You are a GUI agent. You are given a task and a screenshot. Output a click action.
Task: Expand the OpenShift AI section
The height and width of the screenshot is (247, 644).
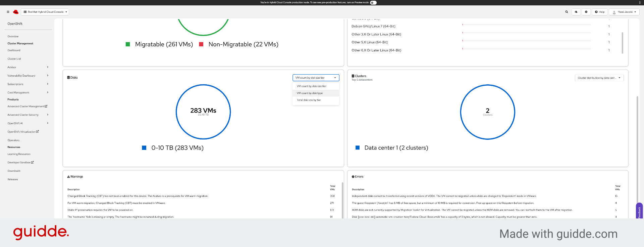(x=28, y=123)
